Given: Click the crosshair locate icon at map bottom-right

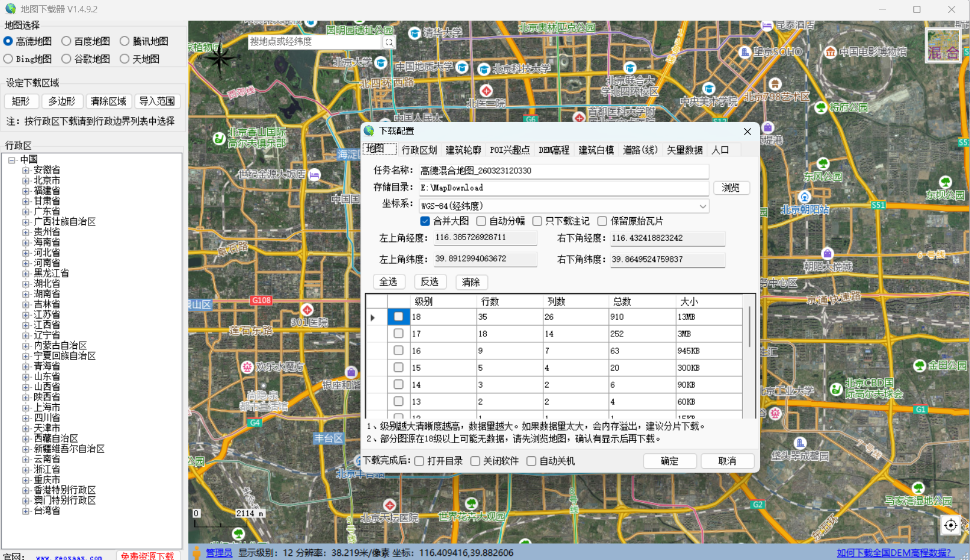Looking at the screenshot, I should click(x=950, y=525).
